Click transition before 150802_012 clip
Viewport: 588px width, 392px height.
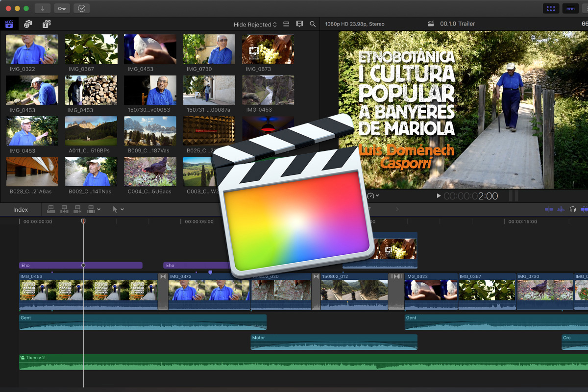tap(316, 292)
